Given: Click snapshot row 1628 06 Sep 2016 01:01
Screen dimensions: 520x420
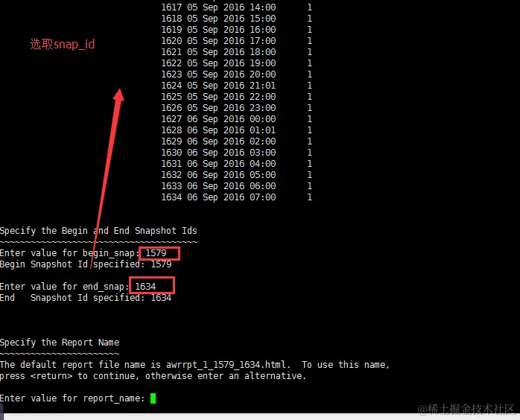Looking at the screenshot, I should click(x=236, y=130).
